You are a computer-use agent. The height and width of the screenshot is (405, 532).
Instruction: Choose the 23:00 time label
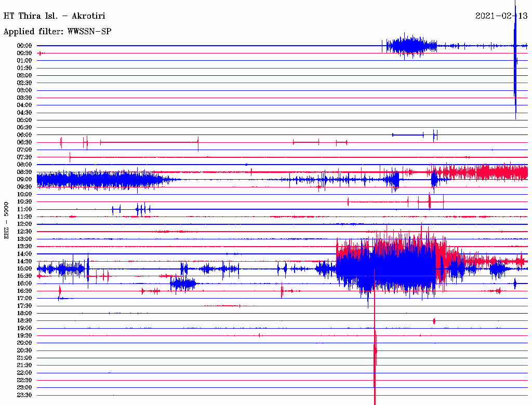pos(24,388)
